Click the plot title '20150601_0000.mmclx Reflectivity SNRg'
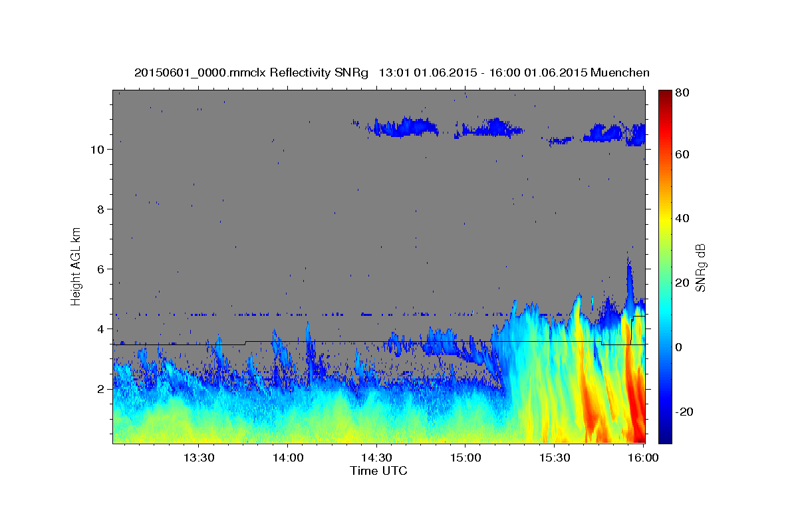 (x=251, y=72)
